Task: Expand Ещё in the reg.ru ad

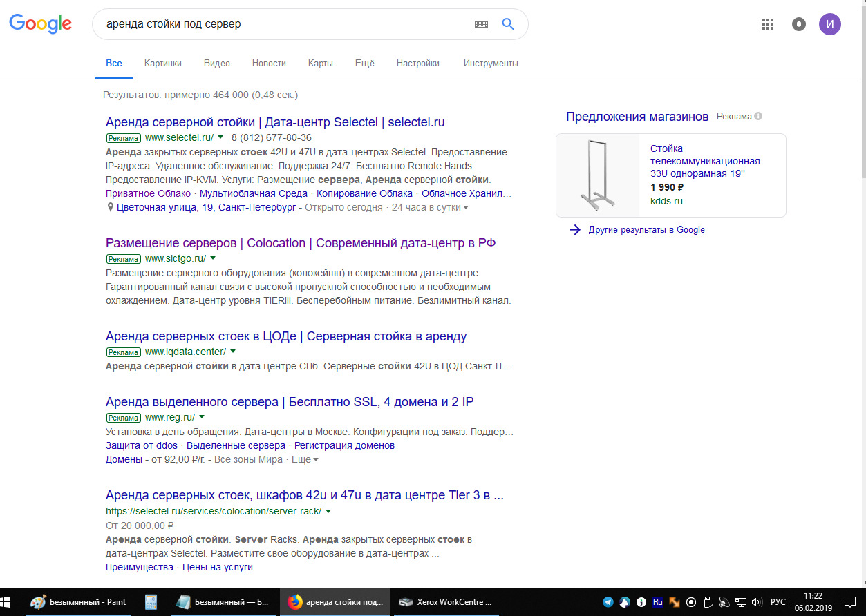Action: point(305,459)
